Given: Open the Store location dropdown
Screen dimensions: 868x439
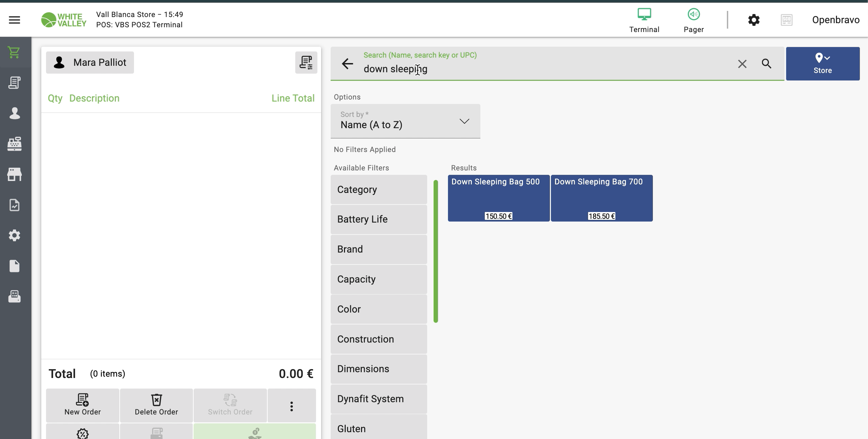Looking at the screenshot, I should [x=822, y=64].
